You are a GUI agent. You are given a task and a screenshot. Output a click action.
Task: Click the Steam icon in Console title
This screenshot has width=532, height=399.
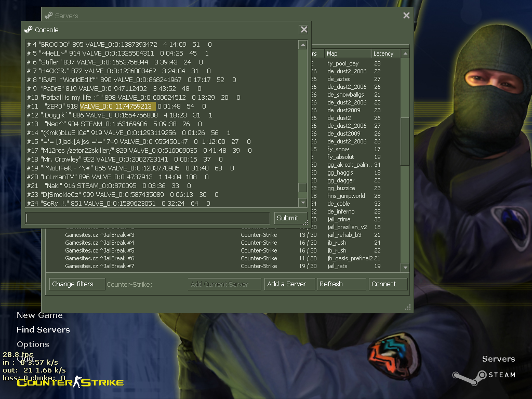click(29, 30)
